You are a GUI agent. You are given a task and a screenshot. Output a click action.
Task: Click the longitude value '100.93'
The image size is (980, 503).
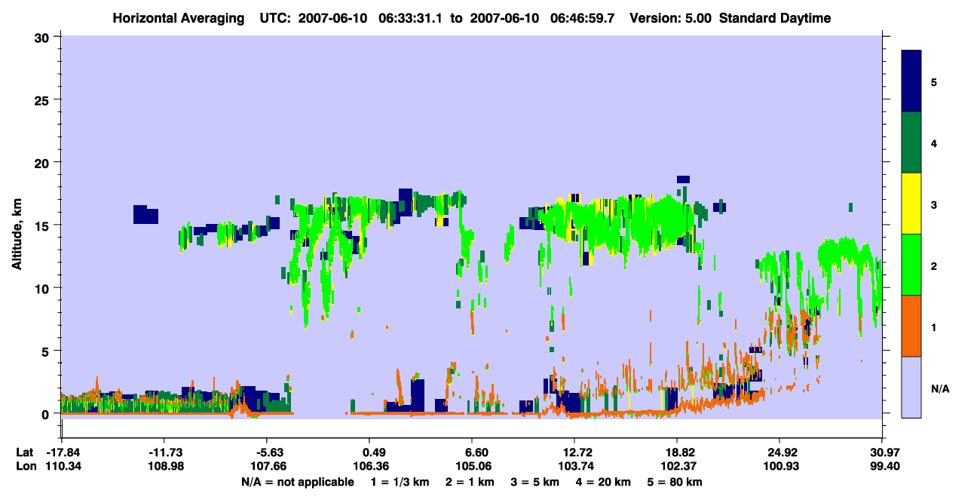pos(779,467)
